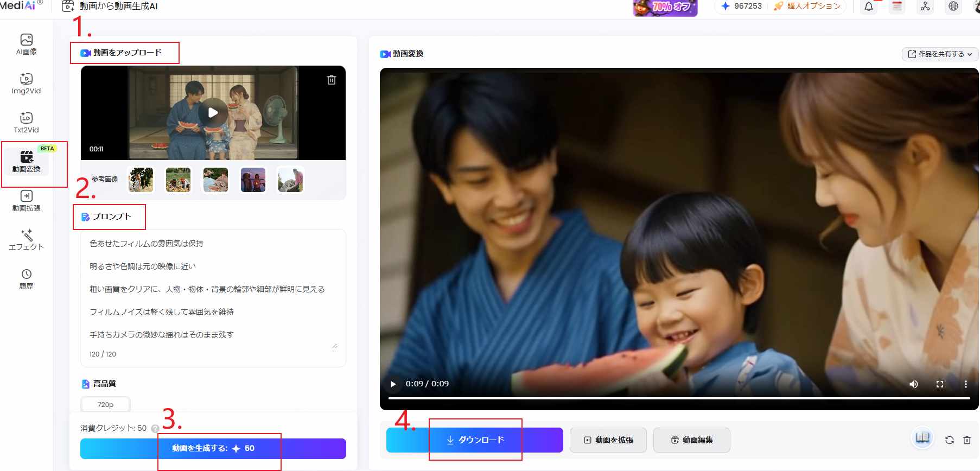This screenshot has width=980, height=471.
Task: Click the 120 / 120 character counter
Action: pyautogui.click(x=103, y=354)
